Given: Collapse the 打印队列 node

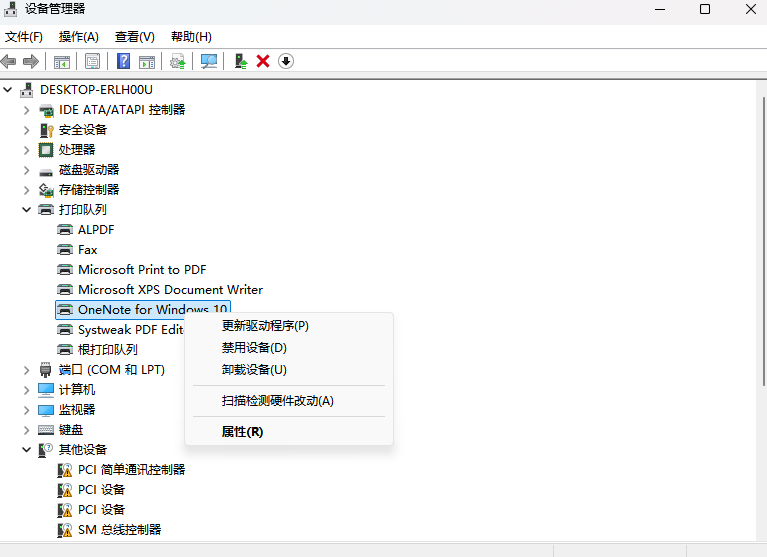Looking at the screenshot, I should 26,210.
